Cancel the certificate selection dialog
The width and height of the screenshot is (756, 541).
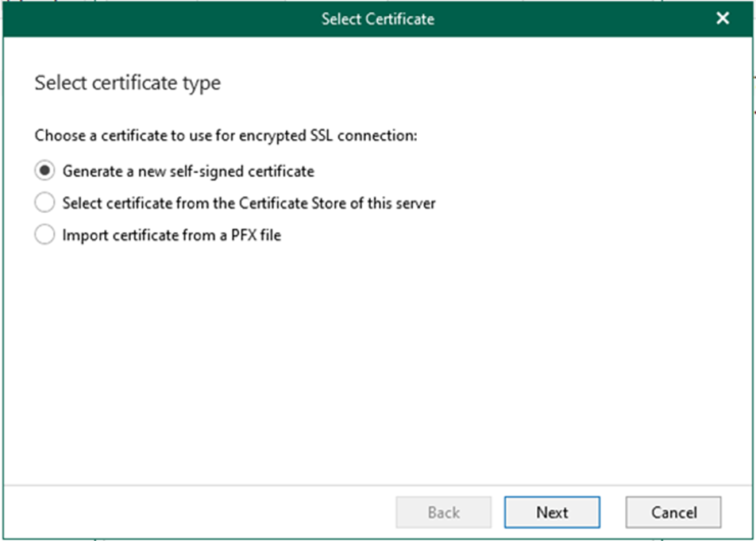click(673, 512)
